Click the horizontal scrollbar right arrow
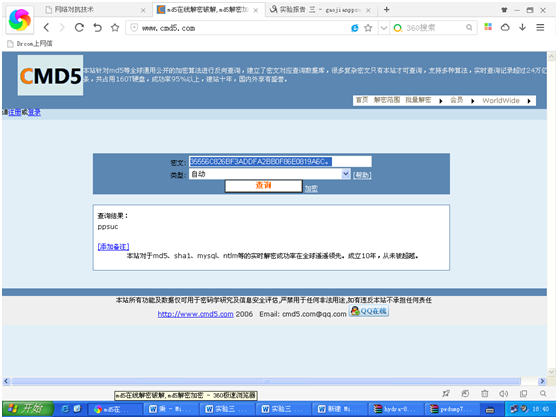558x419 pixels. [x=542, y=381]
